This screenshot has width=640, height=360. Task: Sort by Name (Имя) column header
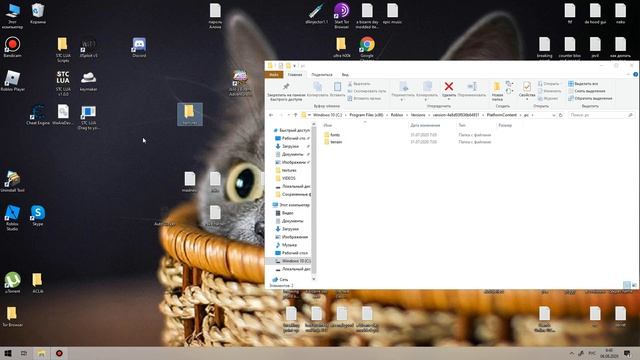coord(328,125)
